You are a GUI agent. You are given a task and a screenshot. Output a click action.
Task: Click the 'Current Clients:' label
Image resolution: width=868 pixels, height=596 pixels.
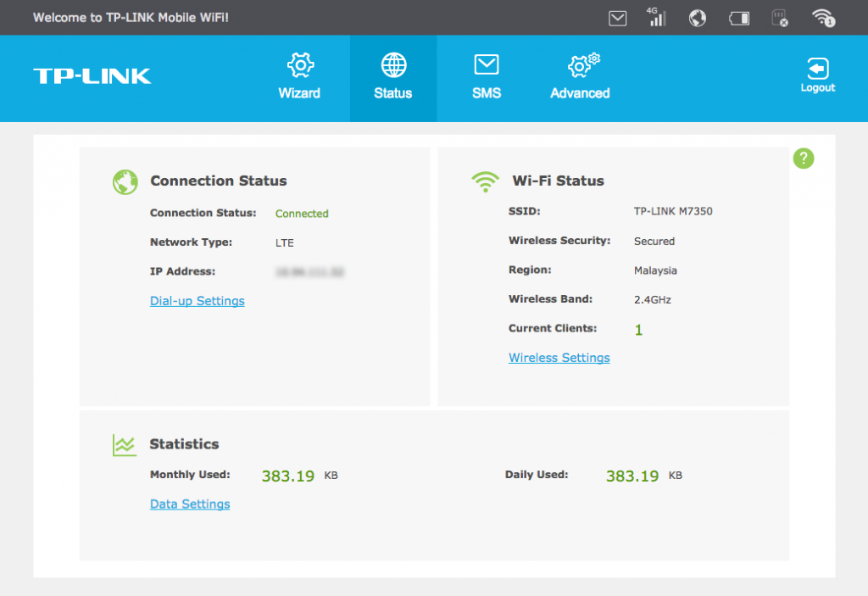553,328
